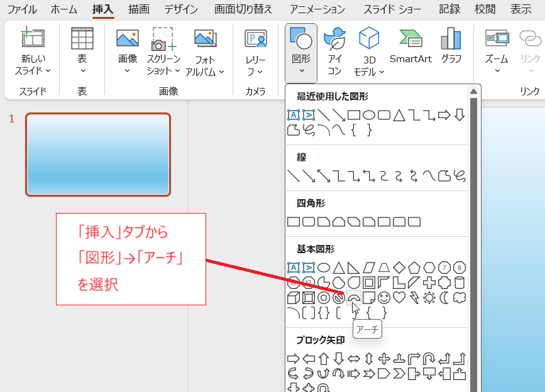Switch to the ホーム tab
This screenshot has width=545, height=392.
point(63,9)
